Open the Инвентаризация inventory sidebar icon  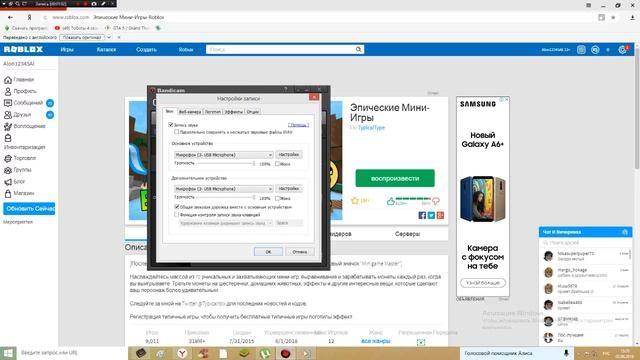8,138
